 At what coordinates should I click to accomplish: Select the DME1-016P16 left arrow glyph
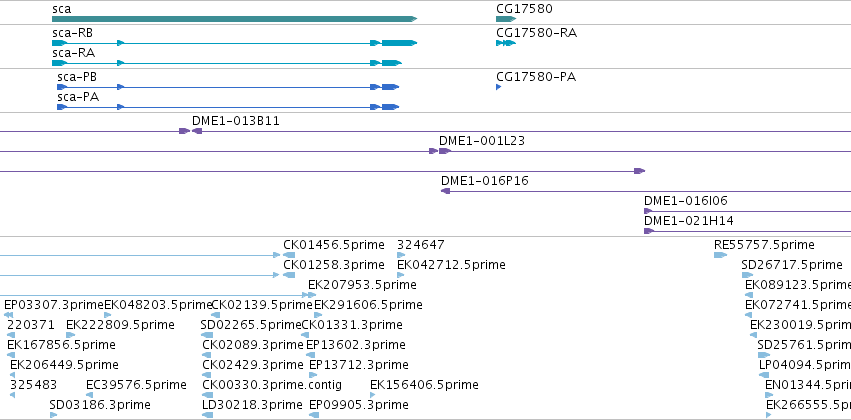point(446,191)
